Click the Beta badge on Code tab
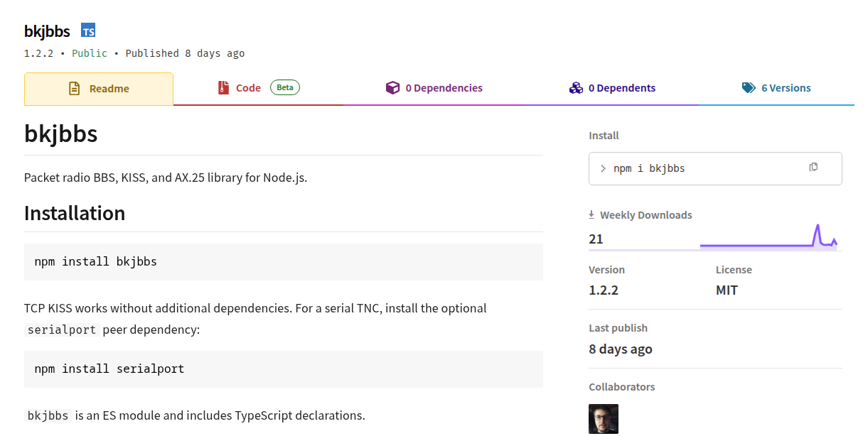Screen dimensions: 868x436 (x=284, y=88)
